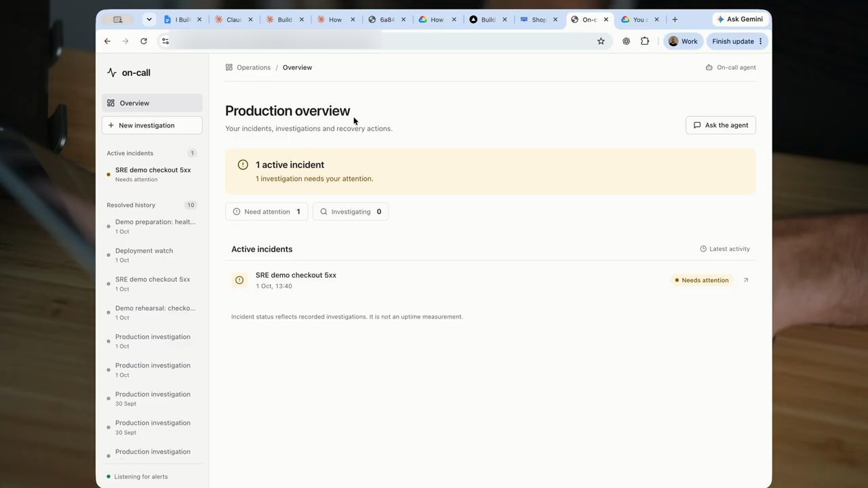Screen dimensions: 868x488
Task: Click the Ask the agent button
Action: [x=721, y=125]
